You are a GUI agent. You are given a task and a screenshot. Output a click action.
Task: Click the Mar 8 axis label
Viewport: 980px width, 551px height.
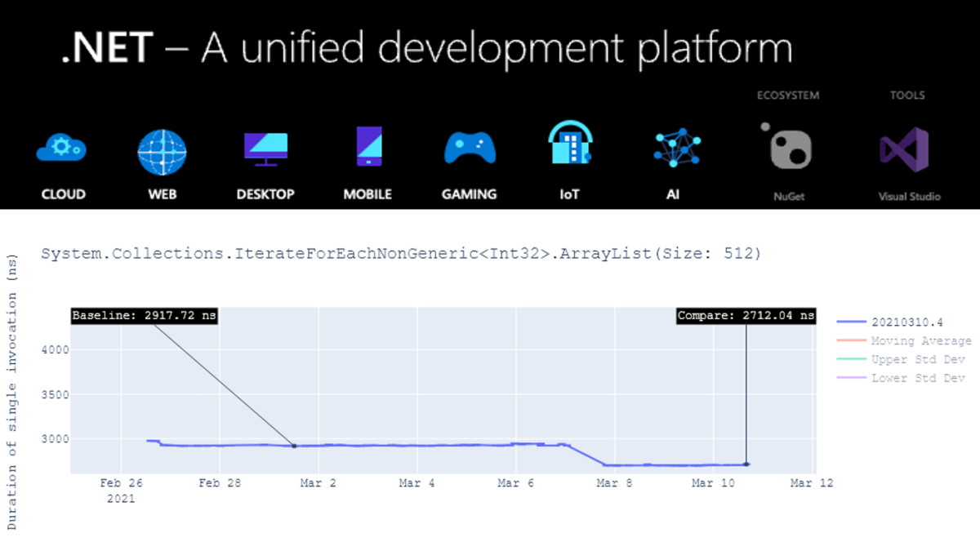point(614,483)
